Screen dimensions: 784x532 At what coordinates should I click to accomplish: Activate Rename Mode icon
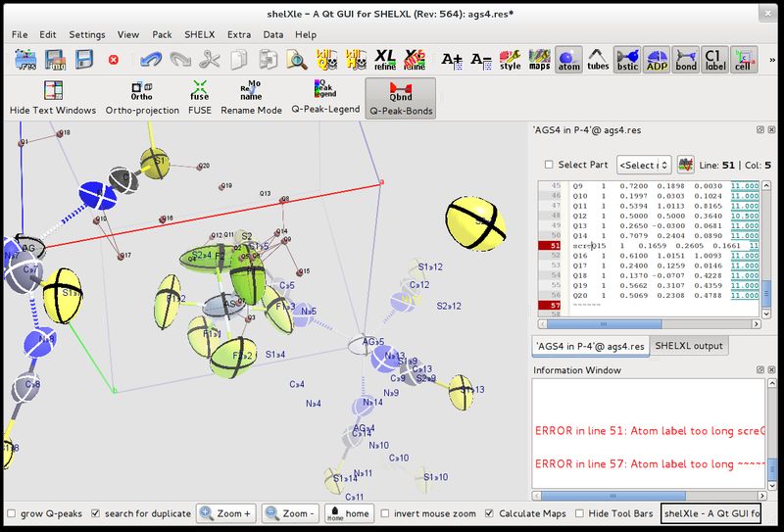pyautogui.click(x=251, y=98)
